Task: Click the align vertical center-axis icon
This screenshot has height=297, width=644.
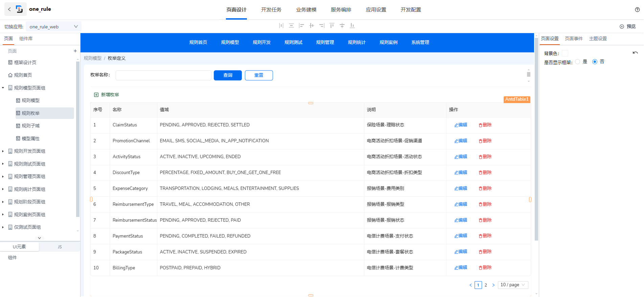Action: (312, 26)
